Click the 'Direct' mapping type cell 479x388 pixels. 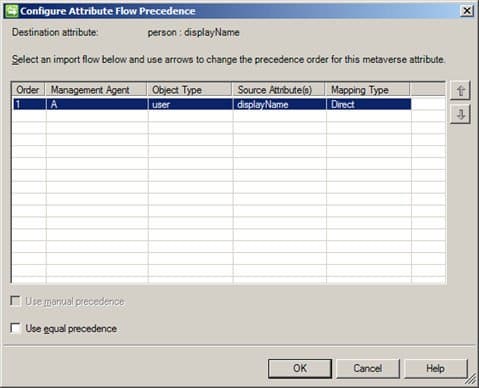point(369,104)
